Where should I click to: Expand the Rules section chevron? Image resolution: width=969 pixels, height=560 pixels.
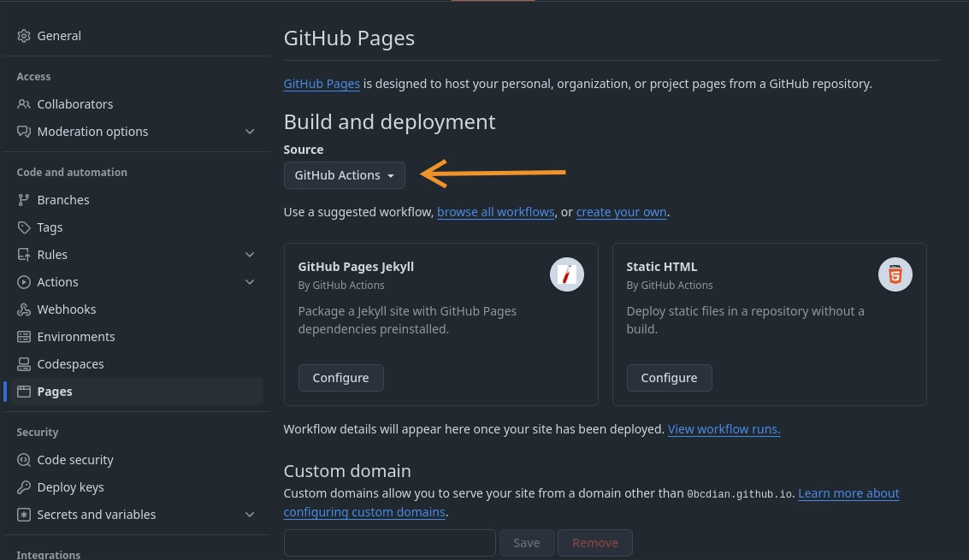pyautogui.click(x=250, y=255)
